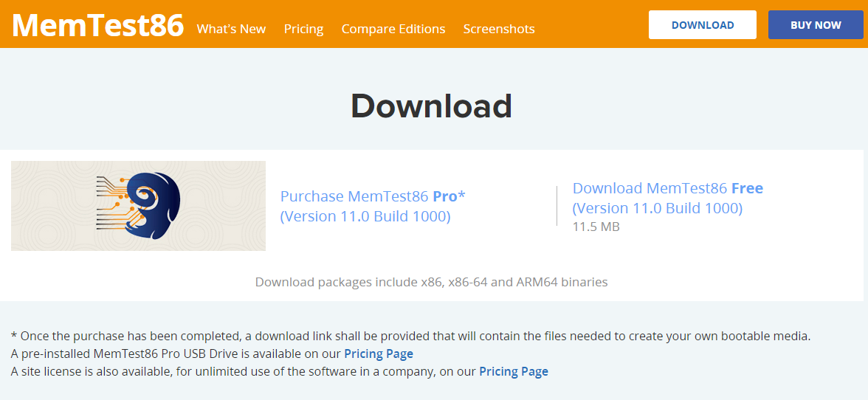Click the x86, x86-64 and ARM64 binaries note
Screen dimensions: 868x400
click(x=431, y=282)
